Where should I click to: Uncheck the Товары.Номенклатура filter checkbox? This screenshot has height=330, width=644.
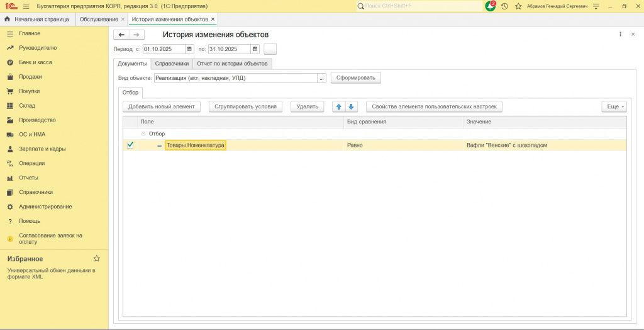pos(130,145)
